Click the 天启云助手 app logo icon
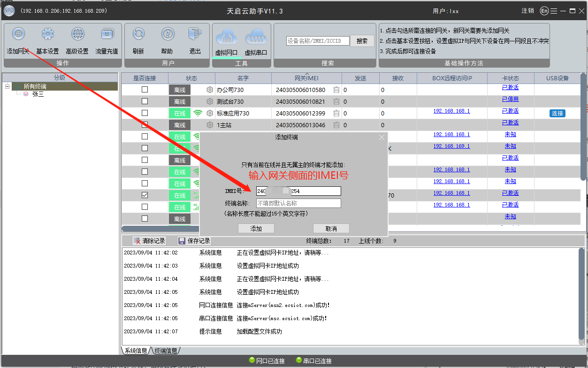 (x=9, y=11)
